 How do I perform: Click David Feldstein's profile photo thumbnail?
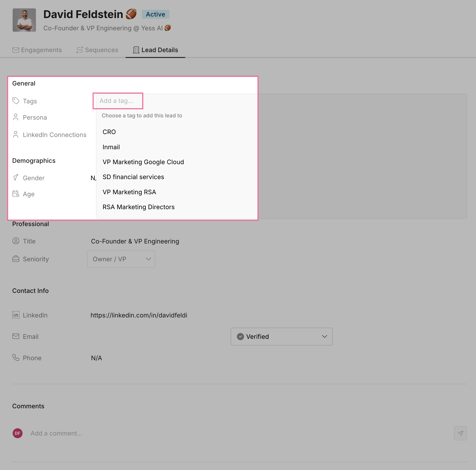click(x=24, y=20)
